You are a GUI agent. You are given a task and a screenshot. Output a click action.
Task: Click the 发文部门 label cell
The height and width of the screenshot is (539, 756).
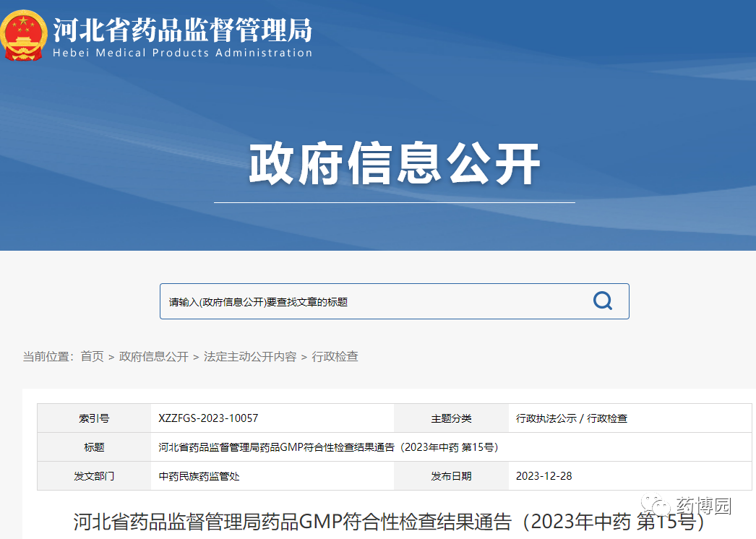coord(94,476)
